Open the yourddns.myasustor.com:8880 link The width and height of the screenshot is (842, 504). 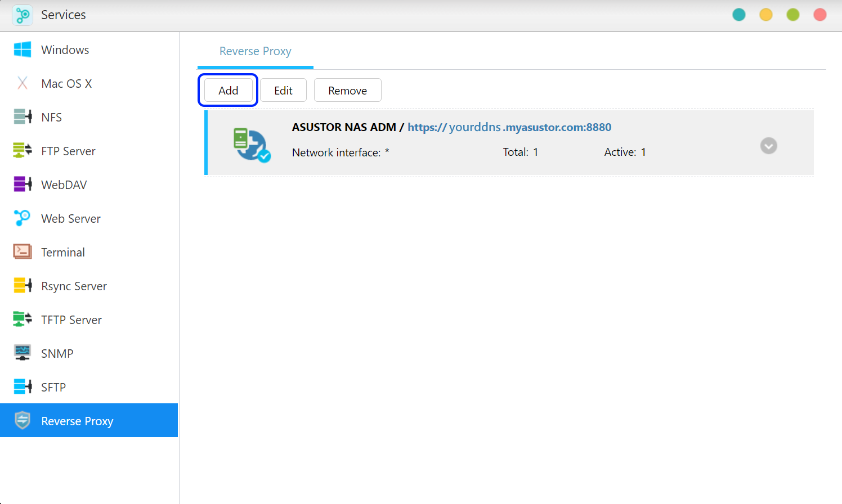point(509,127)
